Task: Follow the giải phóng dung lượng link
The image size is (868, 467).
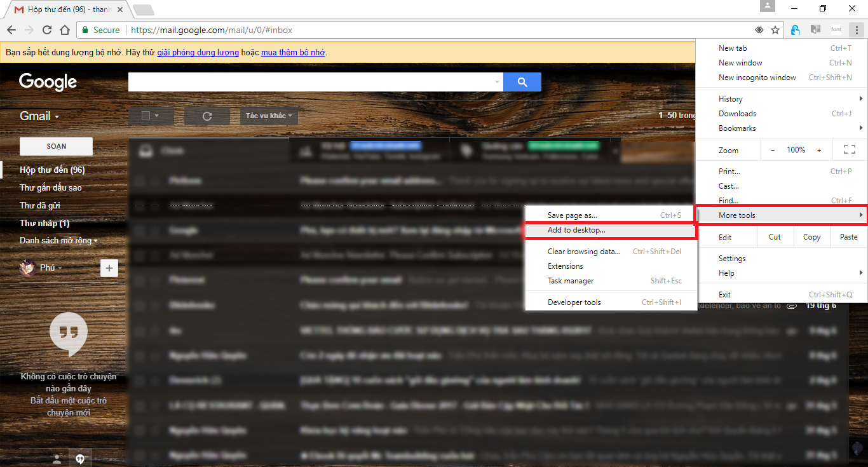Action: 198,53
